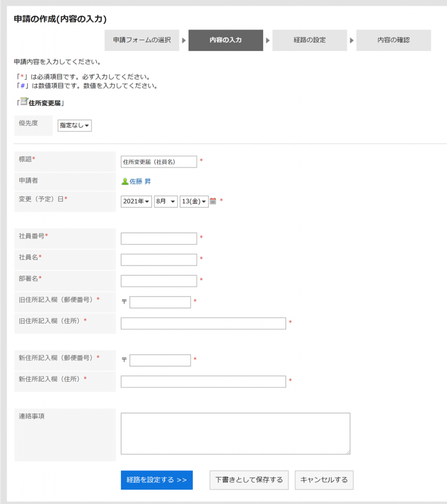The width and height of the screenshot is (447, 504).
Task: Open the 8月 month dropdown
Action: point(166,201)
